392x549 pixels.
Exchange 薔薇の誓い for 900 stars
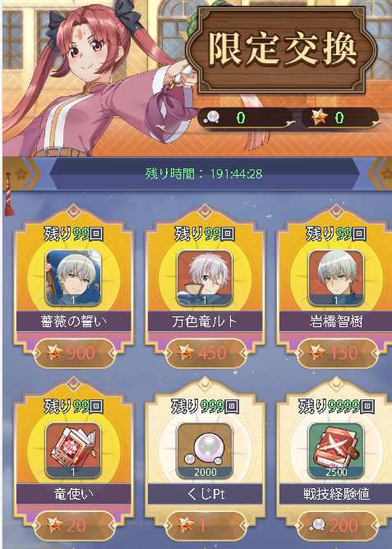74,353
